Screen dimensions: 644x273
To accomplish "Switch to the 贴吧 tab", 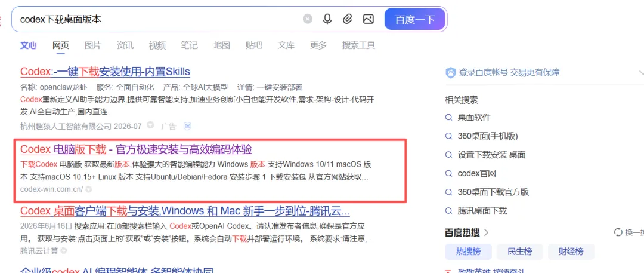I will [x=254, y=45].
